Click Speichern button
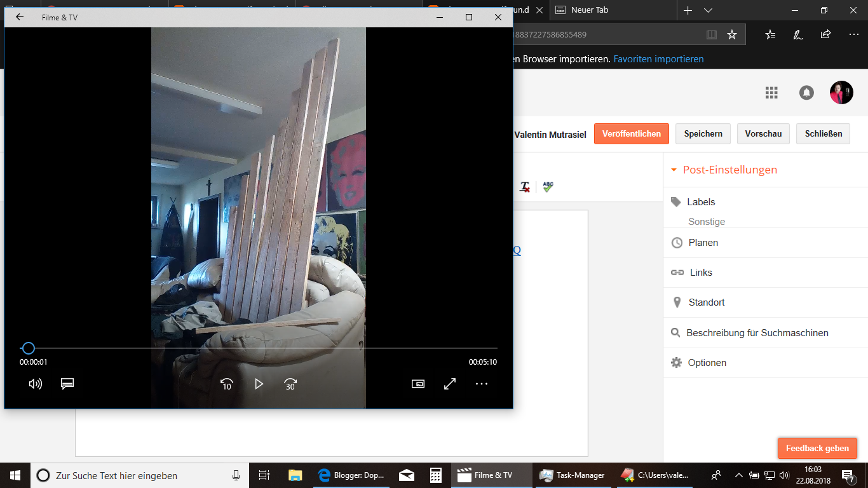Screen dimensions: 868x488 pyautogui.click(x=703, y=133)
